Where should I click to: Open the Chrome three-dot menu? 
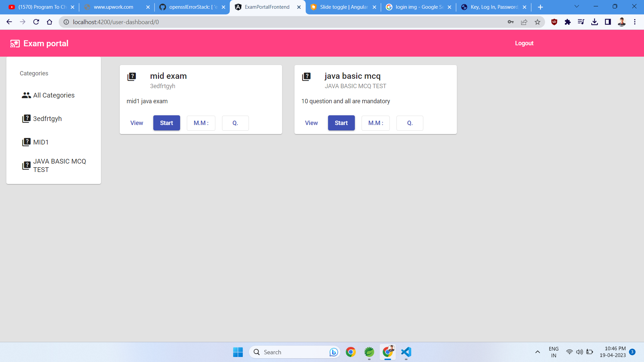click(635, 22)
